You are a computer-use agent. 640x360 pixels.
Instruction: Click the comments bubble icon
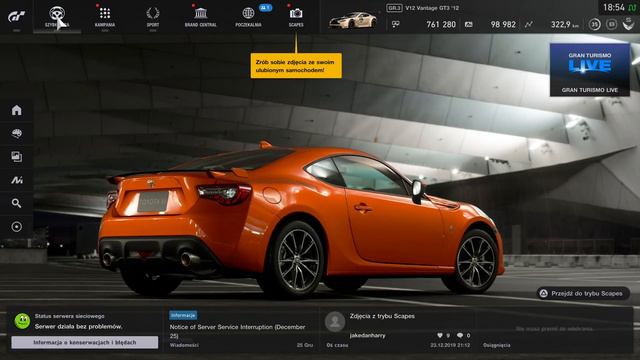click(460, 336)
